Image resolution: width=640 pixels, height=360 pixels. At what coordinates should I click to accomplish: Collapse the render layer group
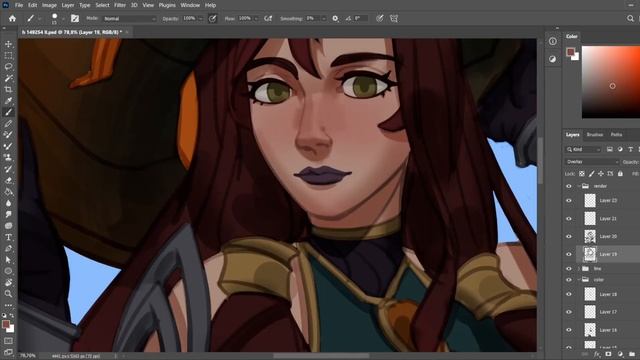pos(579,186)
